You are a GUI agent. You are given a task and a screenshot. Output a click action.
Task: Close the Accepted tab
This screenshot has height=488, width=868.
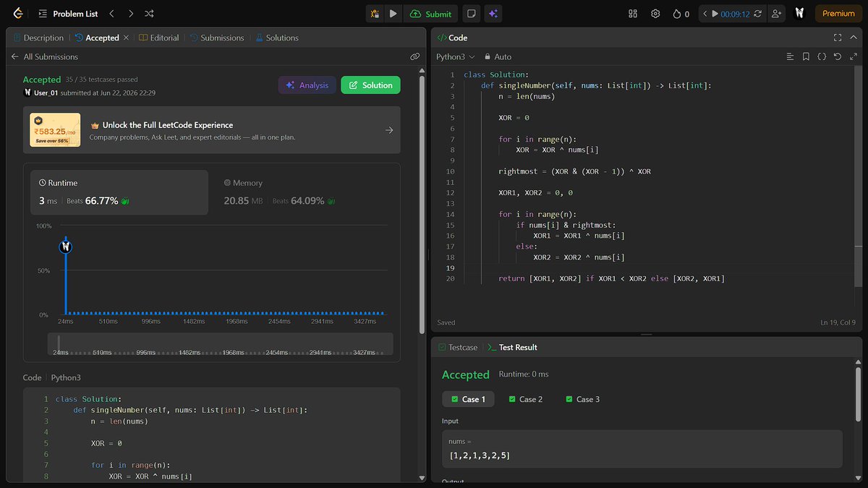pyautogui.click(x=127, y=38)
